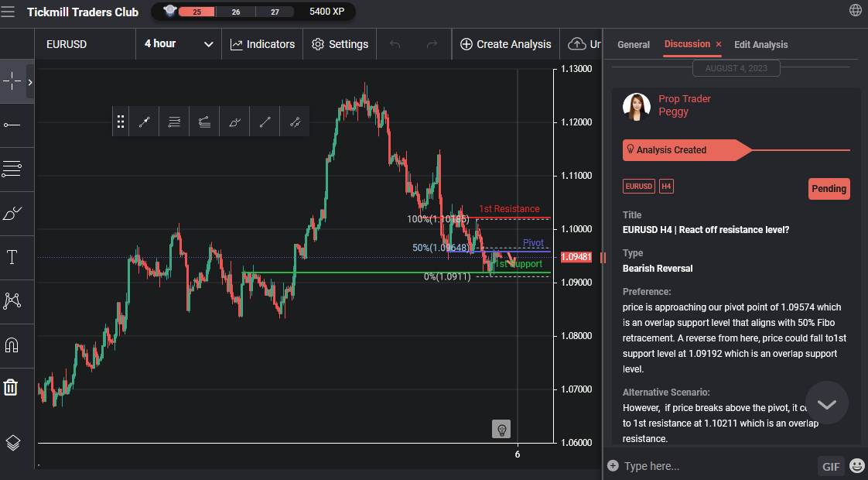Select the horizontal ray line tool in sidebar

[x=12, y=125]
